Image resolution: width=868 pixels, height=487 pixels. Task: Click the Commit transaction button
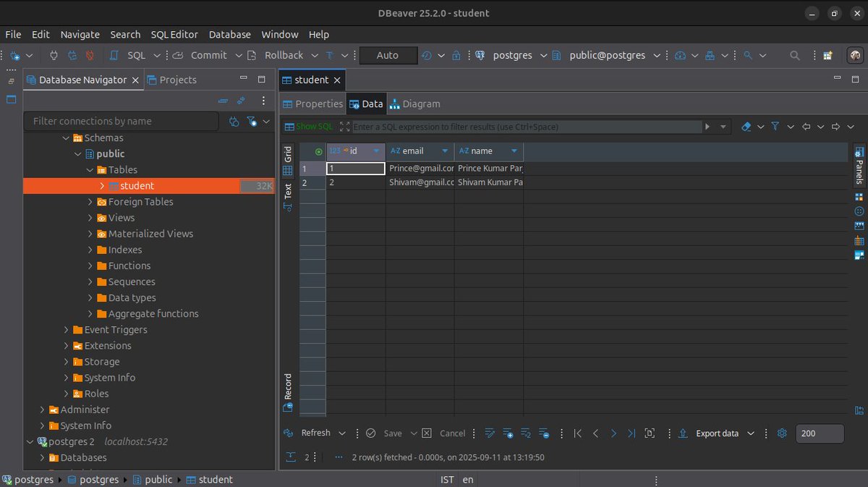coord(200,55)
